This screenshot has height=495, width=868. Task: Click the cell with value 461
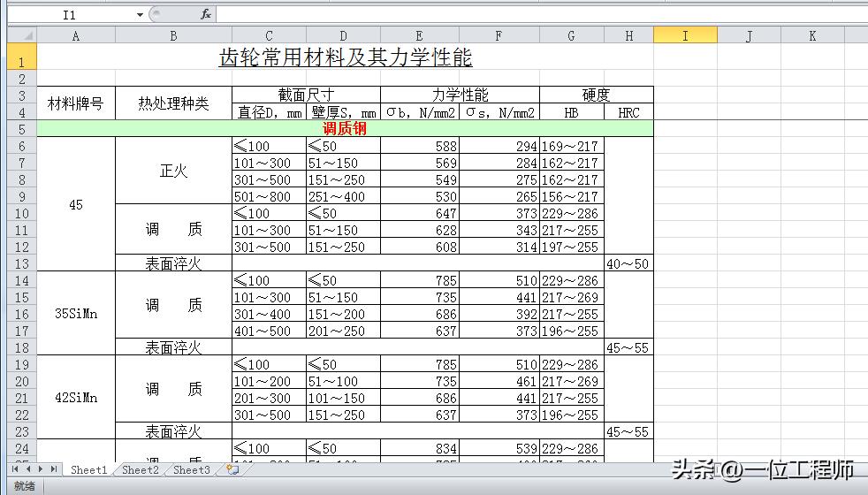(x=499, y=382)
